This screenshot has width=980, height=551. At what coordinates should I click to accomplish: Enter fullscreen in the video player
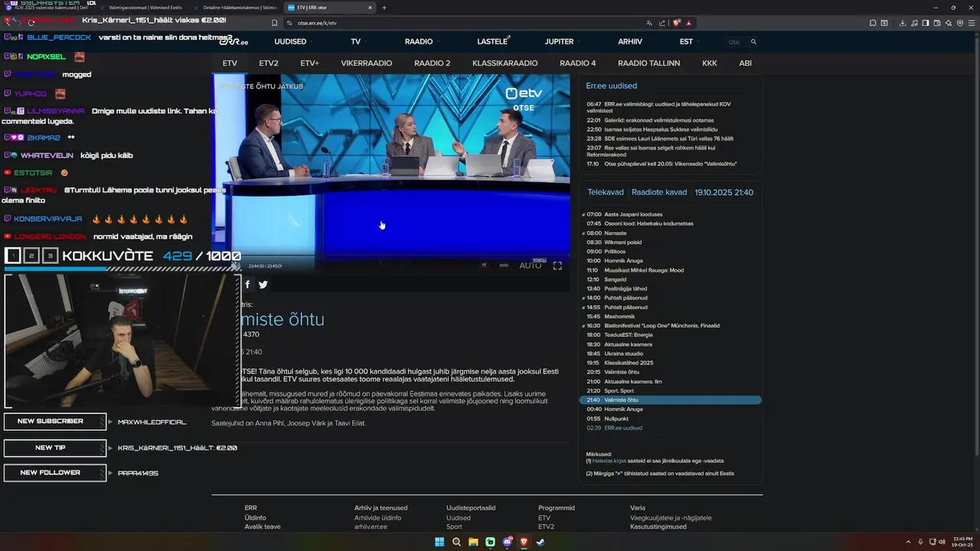coord(557,266)
